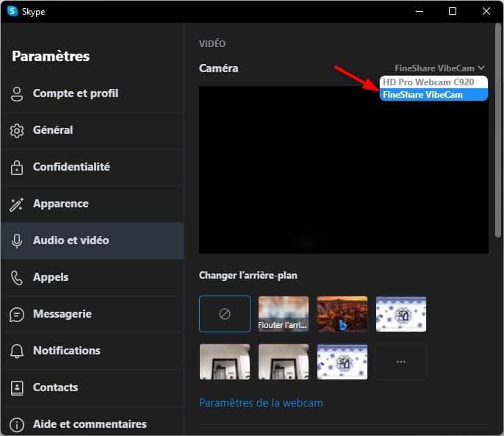Pick the second room photo background
Image resolution: width=504 pixels, height=436 pixels.
coord(284,361)
